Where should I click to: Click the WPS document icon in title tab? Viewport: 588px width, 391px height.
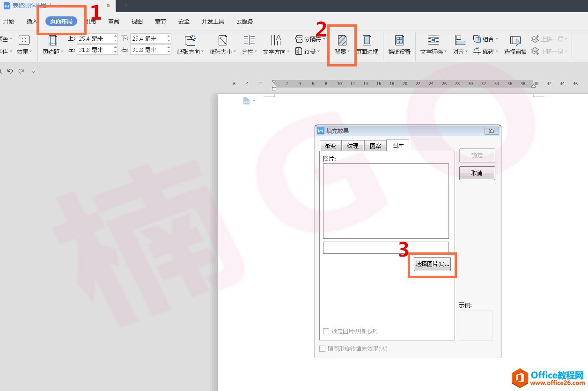[7, 6]
